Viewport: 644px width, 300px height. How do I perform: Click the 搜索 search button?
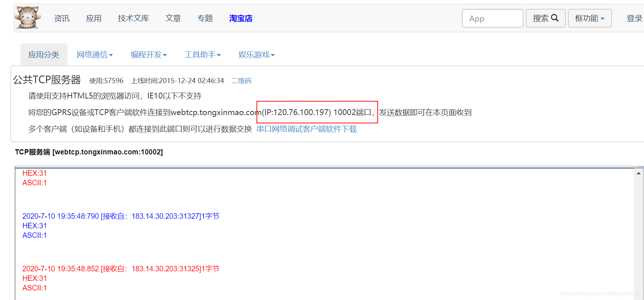coord(546,18)
